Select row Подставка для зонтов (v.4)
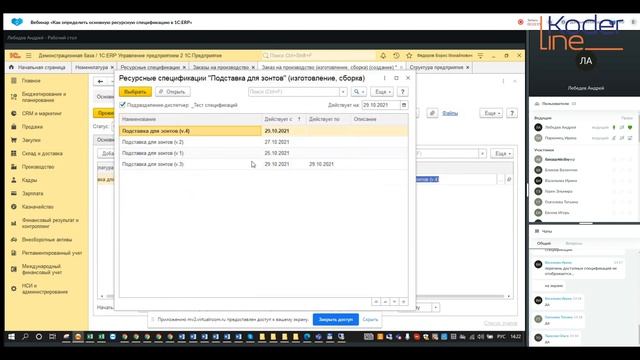Viewport: 640px width, 360px height. point(263,131)
